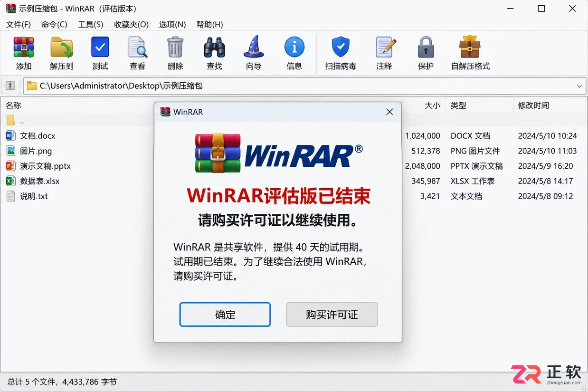The width and height of the screenshot is (588, 392).
Task: Click WinRAR icon in main title bar
Action: point(10,9)
